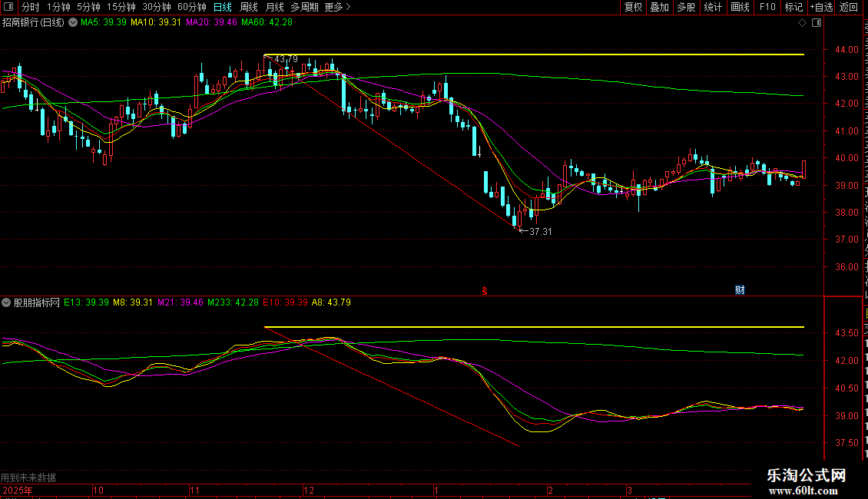Click the MA20: 39.46 label
This screenshot has height=499, width=868.
211,23
